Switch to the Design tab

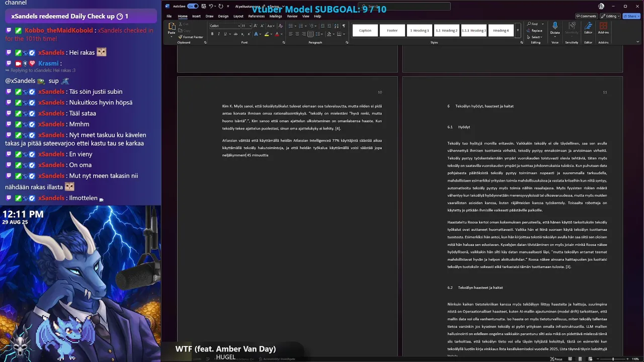tap(223, 16)
